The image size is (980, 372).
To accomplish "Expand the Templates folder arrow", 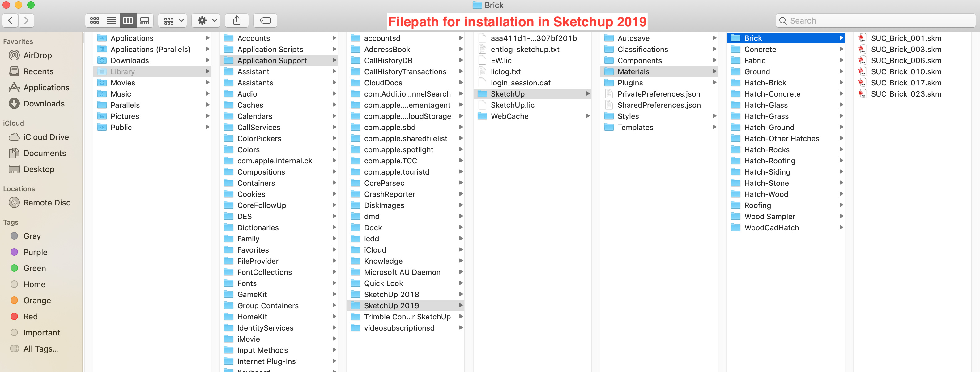I will point(714,127).
